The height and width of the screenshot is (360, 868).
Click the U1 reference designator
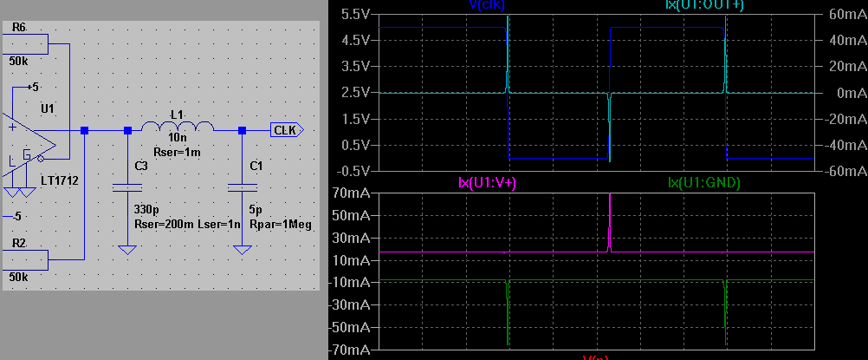pos(48,108)
